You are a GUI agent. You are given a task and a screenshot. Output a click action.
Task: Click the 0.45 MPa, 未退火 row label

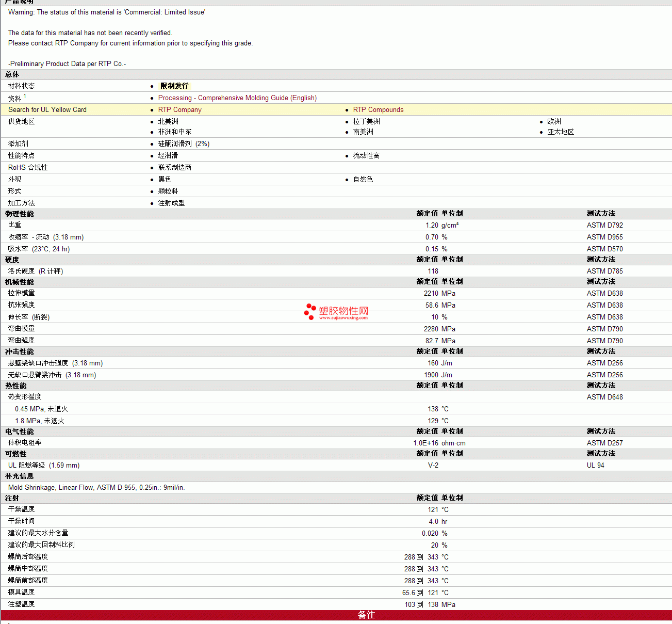coord(41,409)
